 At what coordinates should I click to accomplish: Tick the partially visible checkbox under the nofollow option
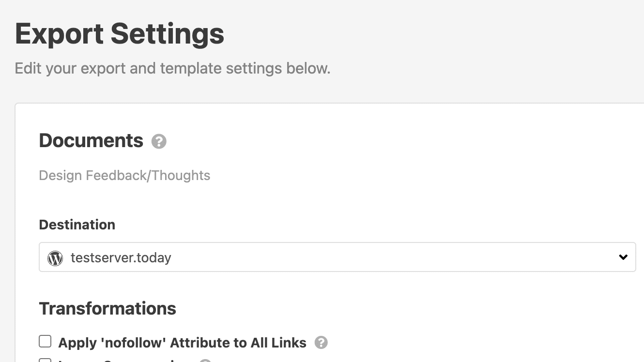pos(45,361)
